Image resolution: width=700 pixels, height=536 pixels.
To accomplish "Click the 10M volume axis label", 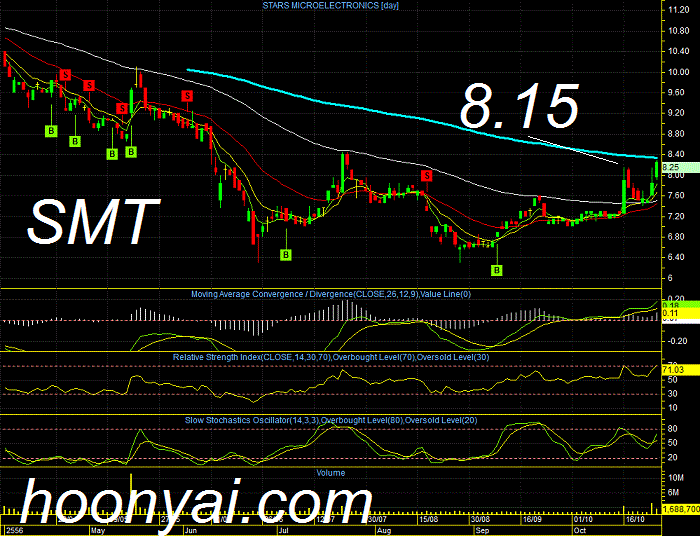I will 676,478.
